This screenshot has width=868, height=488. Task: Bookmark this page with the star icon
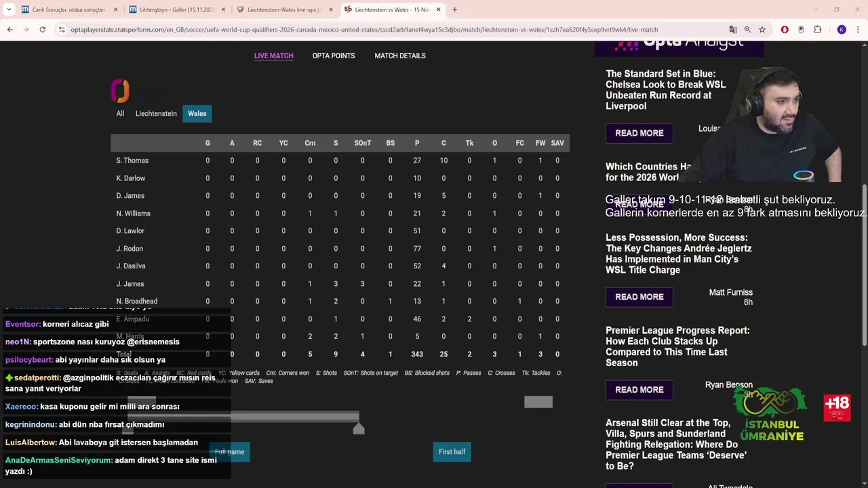click(x=762, y=30)
